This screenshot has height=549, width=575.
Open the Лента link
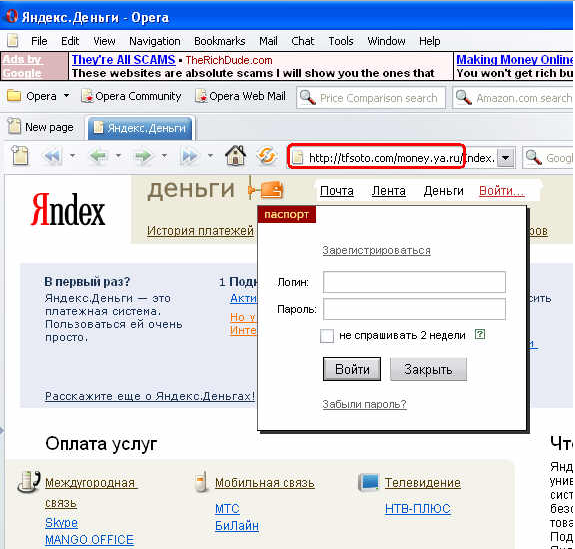coord(389,191)
